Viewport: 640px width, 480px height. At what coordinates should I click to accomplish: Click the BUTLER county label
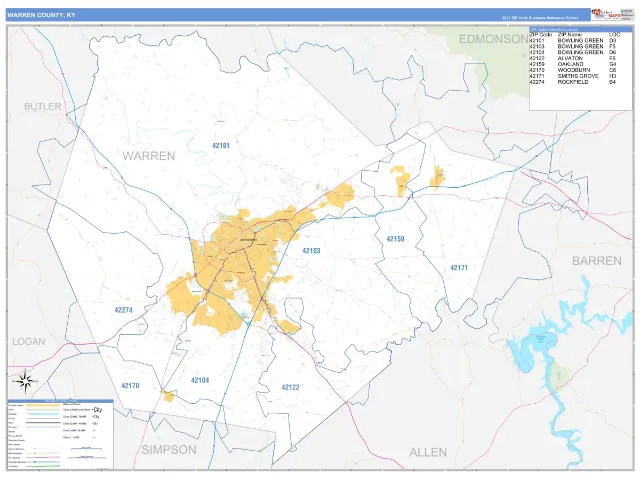point(43,107)
